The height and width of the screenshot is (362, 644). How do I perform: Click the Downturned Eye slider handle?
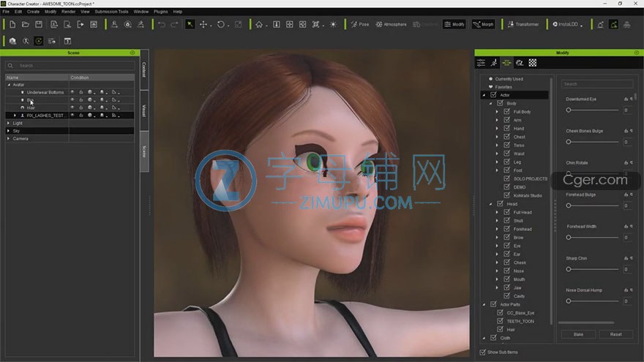569,110
